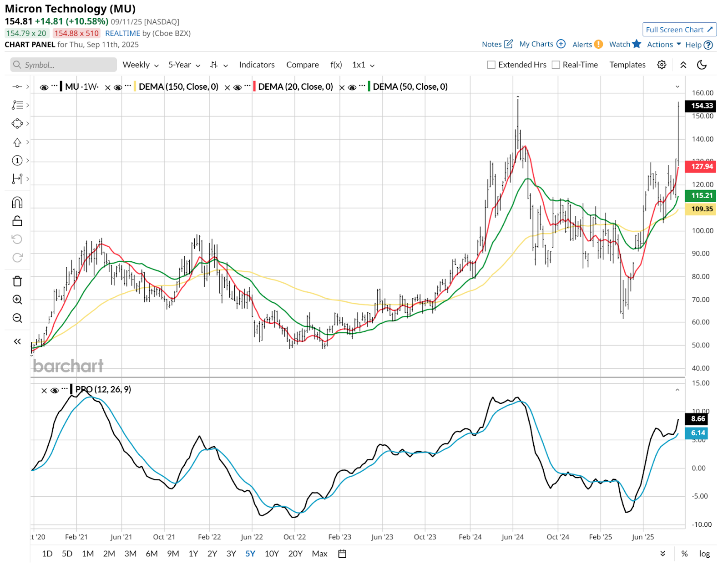Viewport: 728px width, 570px height.
Task: Toggle percent scale button
Action: [x=684, y=554]
